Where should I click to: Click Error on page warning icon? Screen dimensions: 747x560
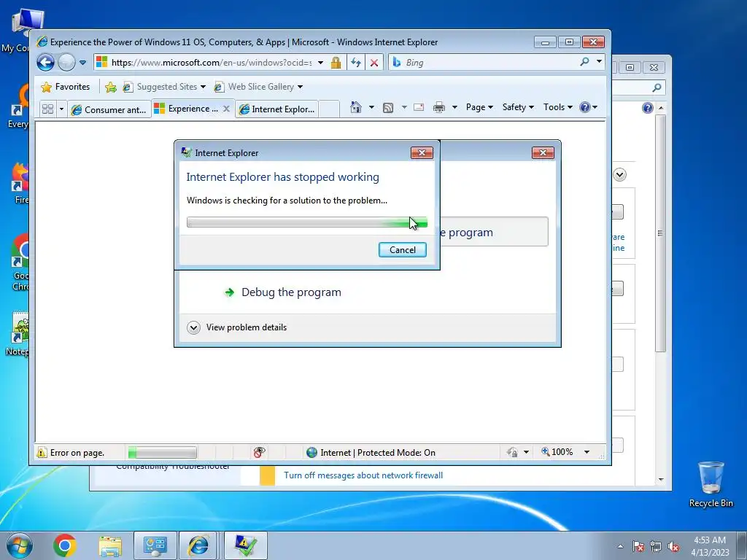[42, 452]
